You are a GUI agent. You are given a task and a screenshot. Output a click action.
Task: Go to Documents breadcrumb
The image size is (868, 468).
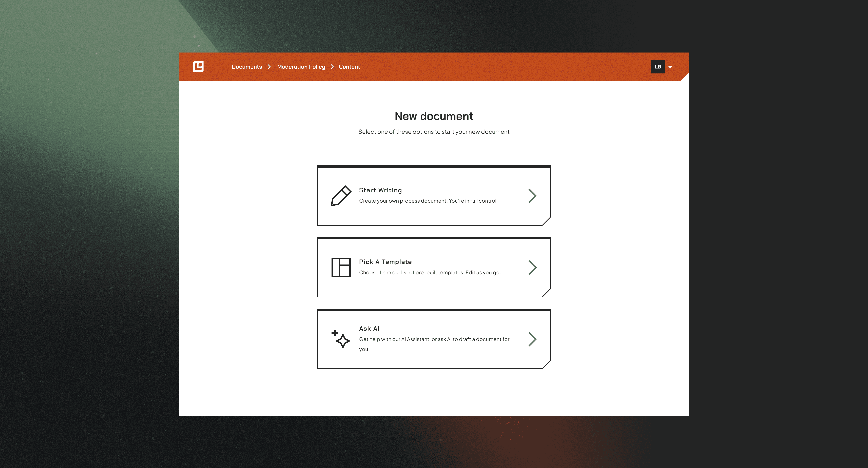(x=247, y=67)
